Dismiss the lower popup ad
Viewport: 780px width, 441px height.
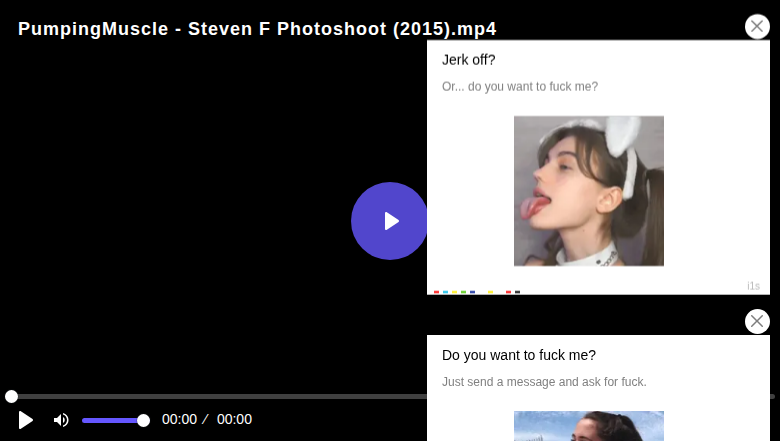point(757,321)
